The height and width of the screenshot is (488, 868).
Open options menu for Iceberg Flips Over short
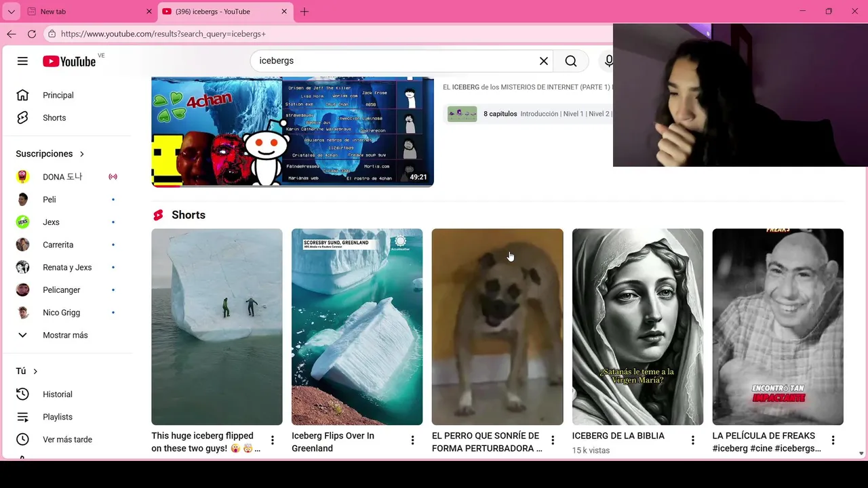[x=412, y=440]
